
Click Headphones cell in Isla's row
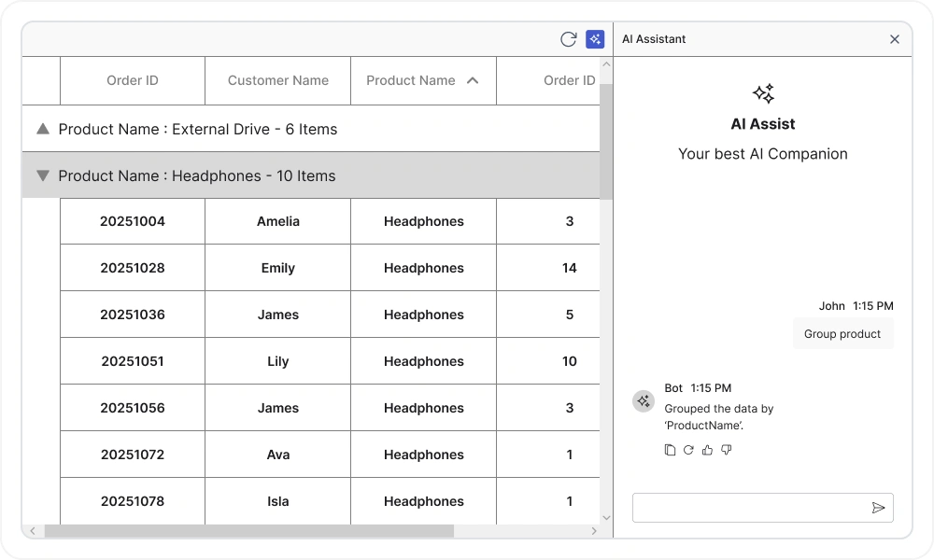423,501
